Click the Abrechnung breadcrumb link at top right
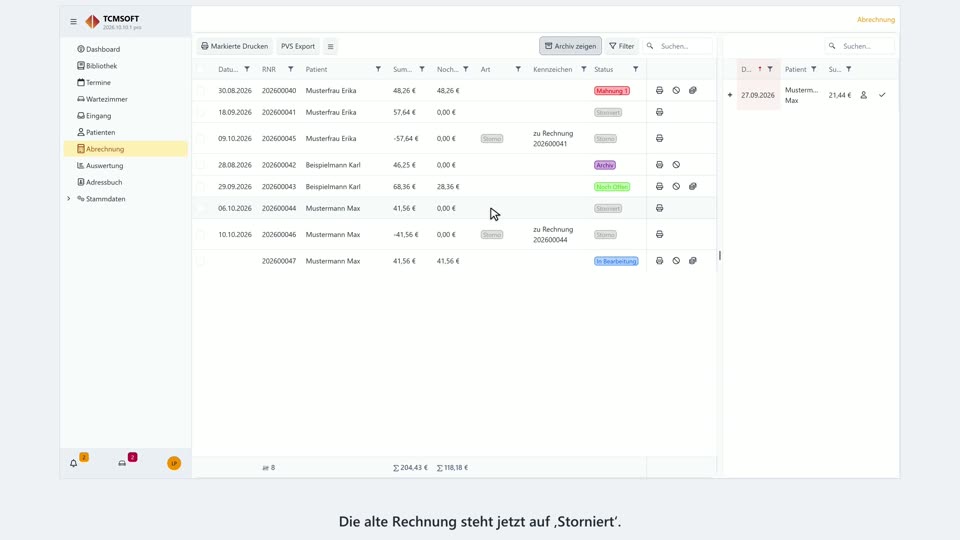The image size is (960, 540). [876, 20]
